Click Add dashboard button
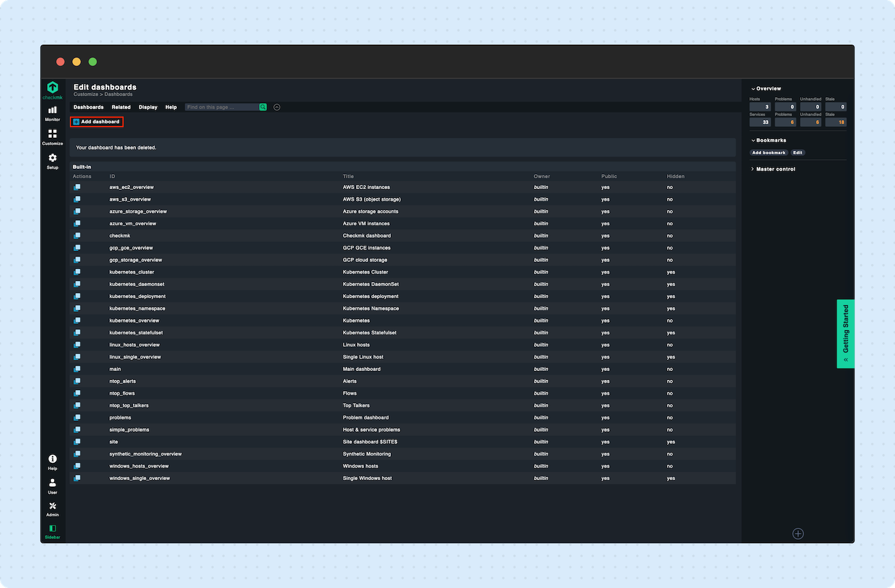 [x=97, y=122]
